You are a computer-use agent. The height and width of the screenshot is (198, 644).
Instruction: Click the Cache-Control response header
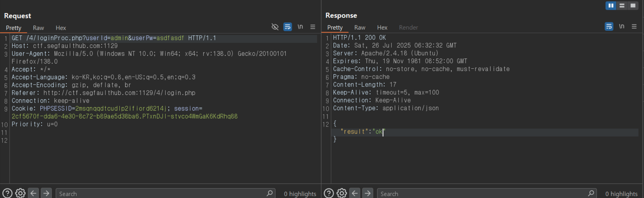(x=421, y=69)
